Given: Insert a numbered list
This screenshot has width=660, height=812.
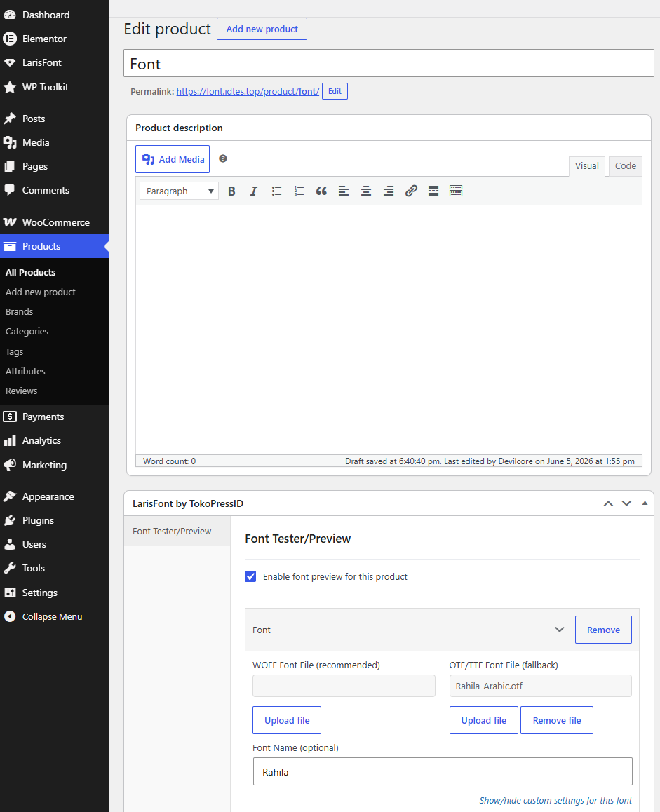Looking at the screenshot, I should [299, 191].
